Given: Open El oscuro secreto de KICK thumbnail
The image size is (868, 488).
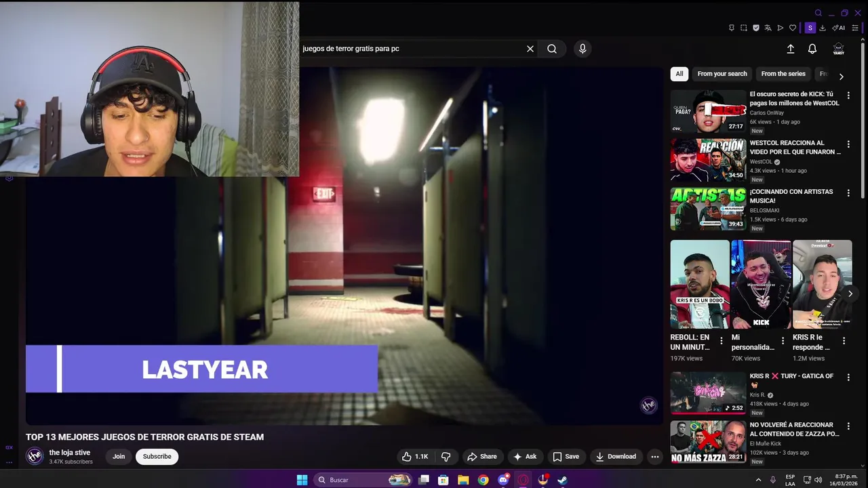Looking at the screenshot, I should [709, 111].
